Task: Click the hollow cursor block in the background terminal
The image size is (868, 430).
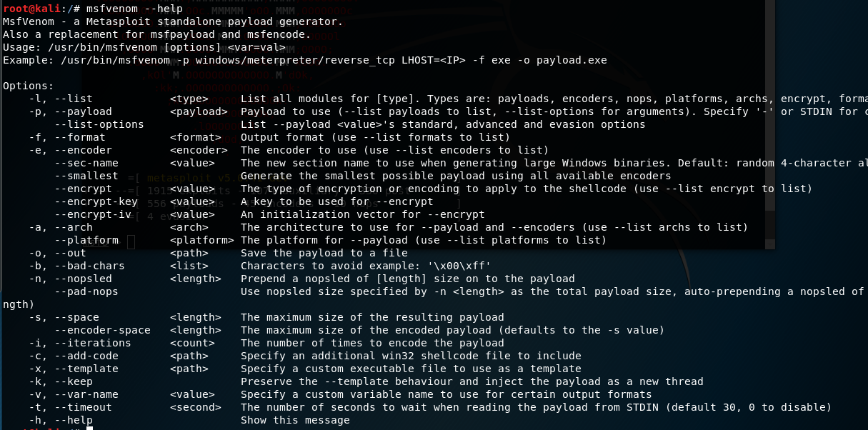Action: tap(131, 242)
